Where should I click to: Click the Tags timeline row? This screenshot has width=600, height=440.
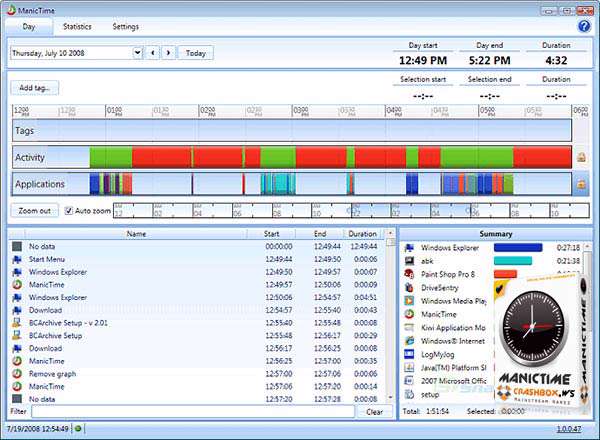[292, 130]
